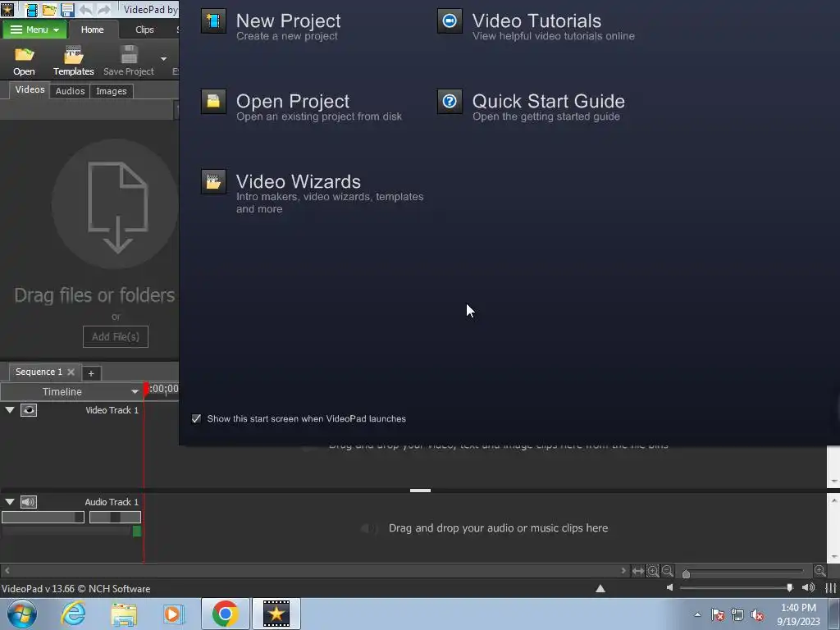Open Windows Media Player from taskbar

173,614
